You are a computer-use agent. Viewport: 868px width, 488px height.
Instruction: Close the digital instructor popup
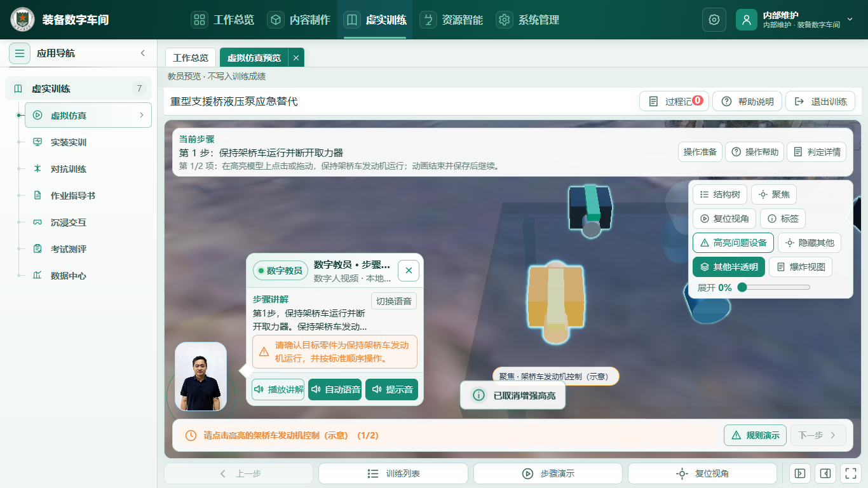coord(409,271)
